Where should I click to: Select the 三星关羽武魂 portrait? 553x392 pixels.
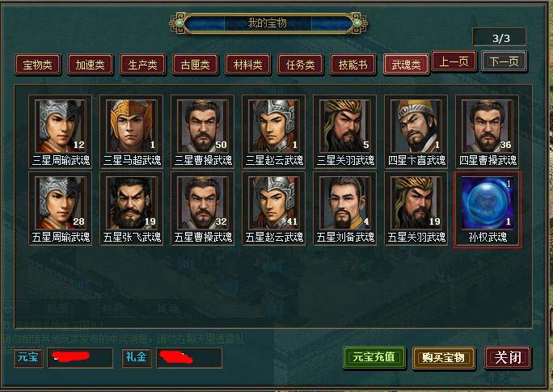[345, 126]
